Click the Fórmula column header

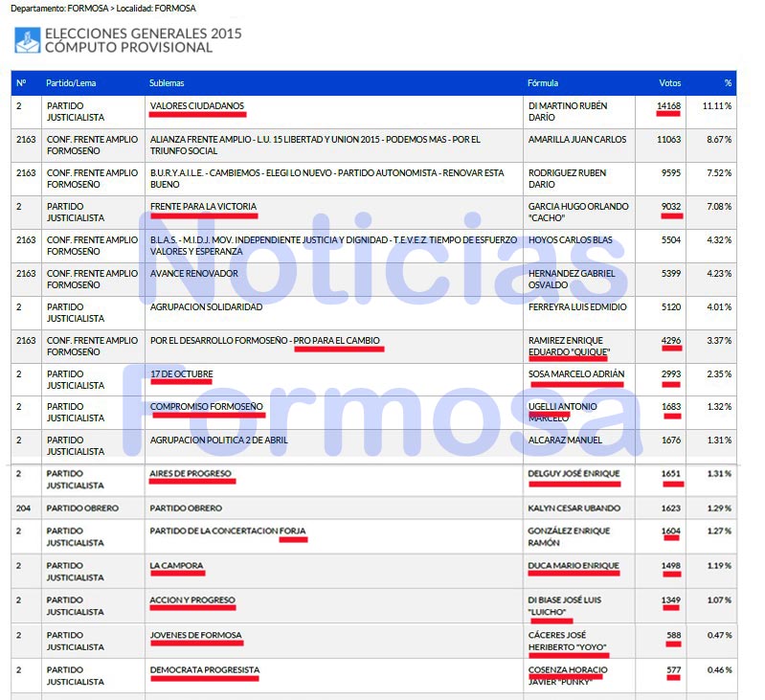[543, 83]
